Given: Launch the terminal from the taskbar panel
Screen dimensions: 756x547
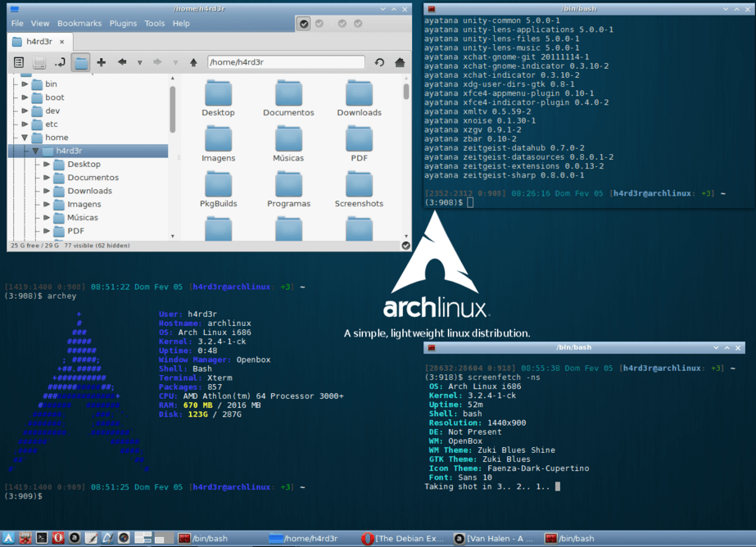Looking at the screenshot, I should pos(43,538).
